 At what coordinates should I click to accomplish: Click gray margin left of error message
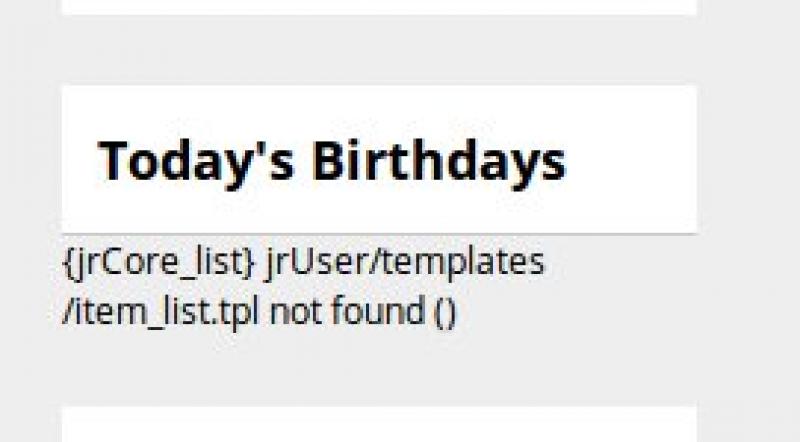pyautogui.click(x=30, y=288)
